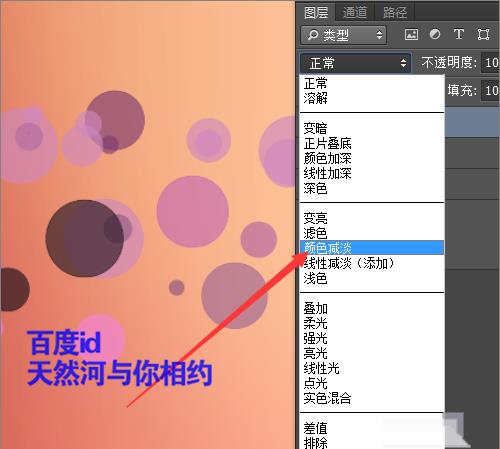
Task: Choose 实色混合 blend mode
Action: coord(372,398)
